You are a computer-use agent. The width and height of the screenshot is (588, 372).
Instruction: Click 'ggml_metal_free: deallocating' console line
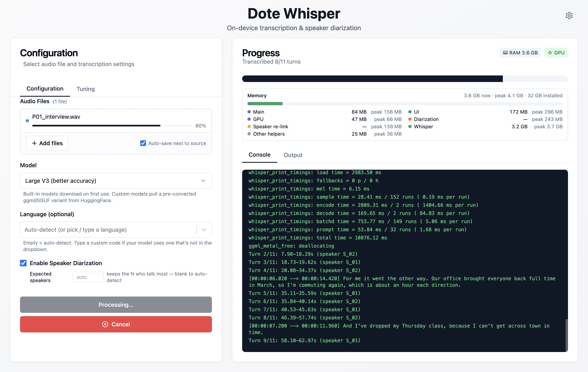coord(291,246)
